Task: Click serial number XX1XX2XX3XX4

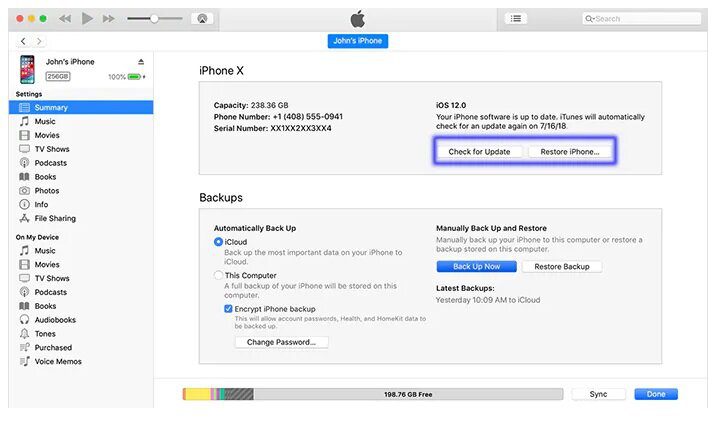Action: 301,128
